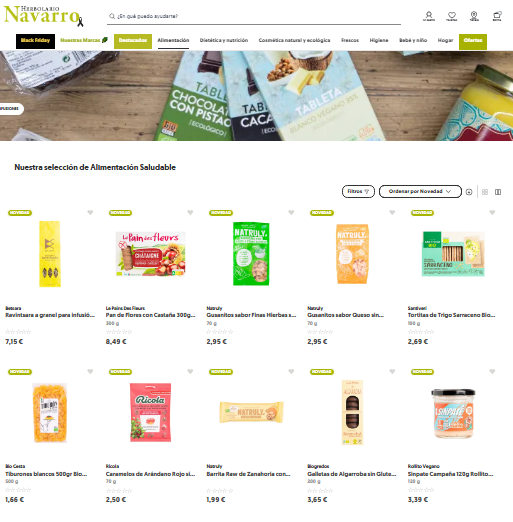Click the green Ofertas button
The image size is (513, 522).
(x=473, y=42)
